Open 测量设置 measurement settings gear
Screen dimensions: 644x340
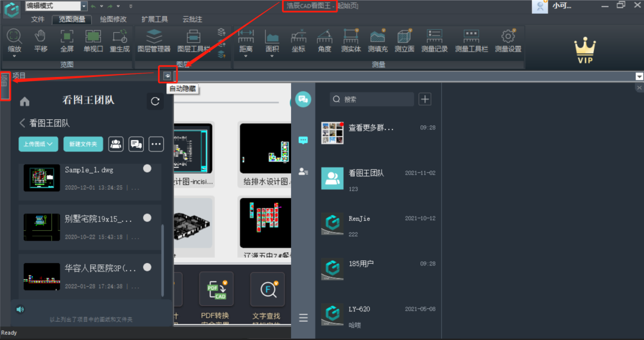point(508,41)
